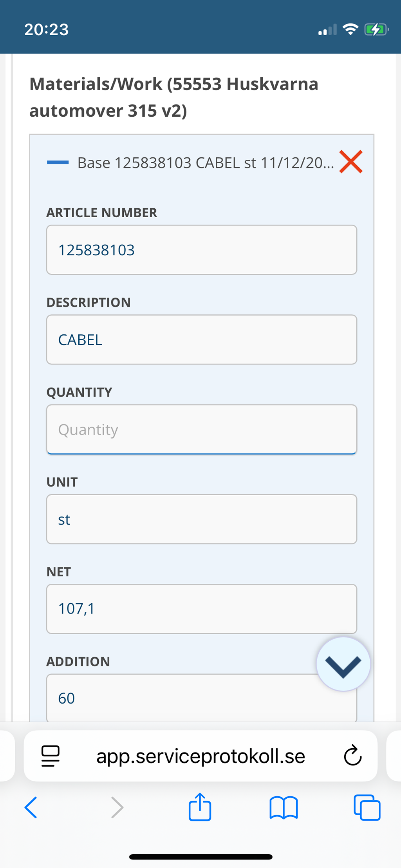The height and width of the screenshot is (868, 401).
Task: Edit the Description field containing CABEL
Action: (201, 339)
